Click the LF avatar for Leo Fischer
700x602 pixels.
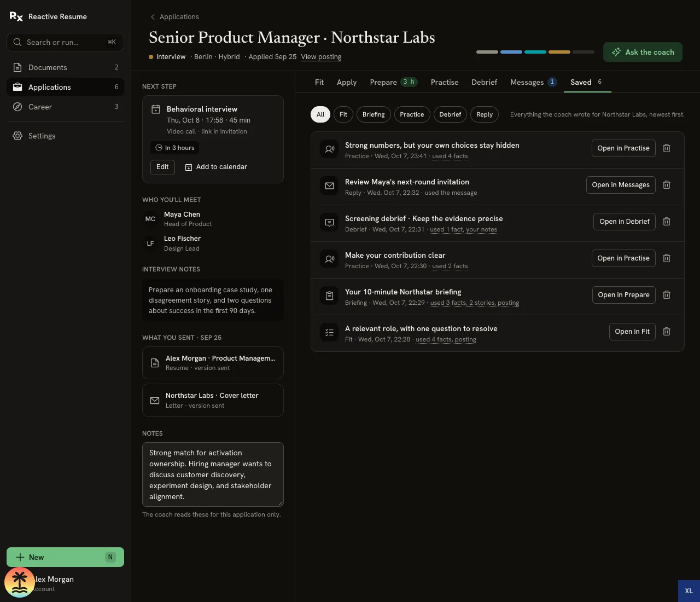[150, 244]
